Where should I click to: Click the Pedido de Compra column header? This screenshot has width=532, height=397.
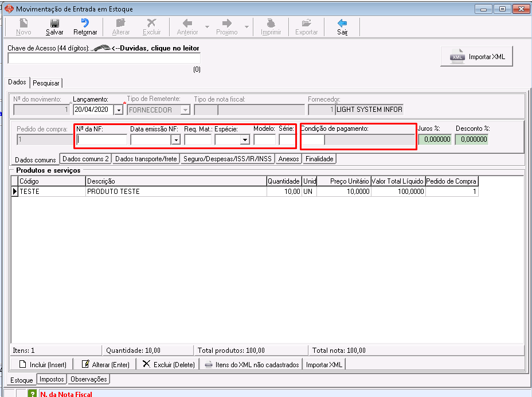[x=451, y=181]
